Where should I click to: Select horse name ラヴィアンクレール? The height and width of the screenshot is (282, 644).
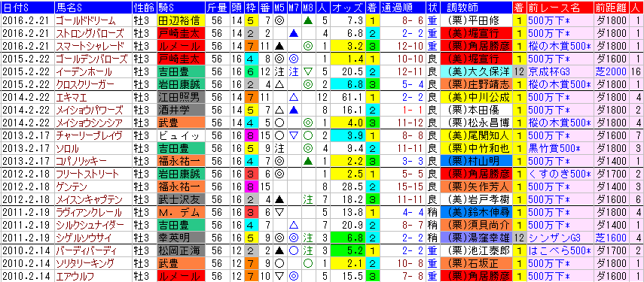point(89,213)
